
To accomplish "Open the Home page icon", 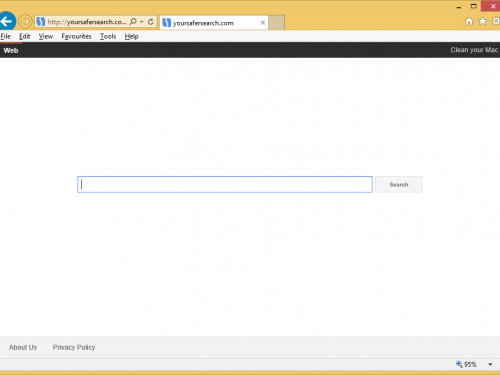I will 469,22.
